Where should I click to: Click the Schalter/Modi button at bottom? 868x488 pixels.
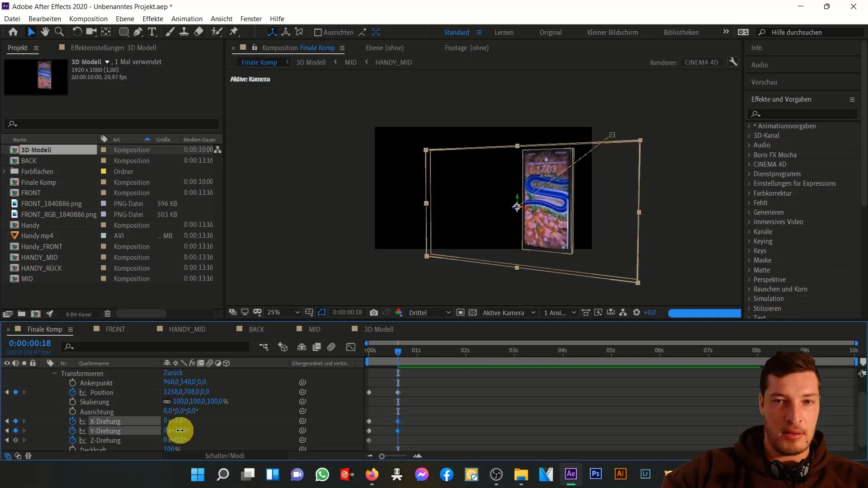tap(225, 456)
